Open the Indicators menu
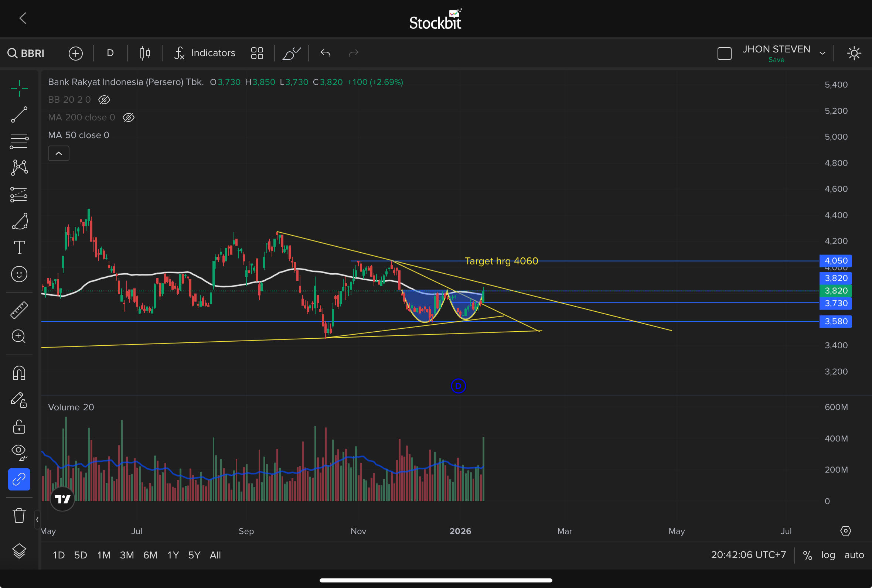 pyautogui.click(x=205, y=53)
